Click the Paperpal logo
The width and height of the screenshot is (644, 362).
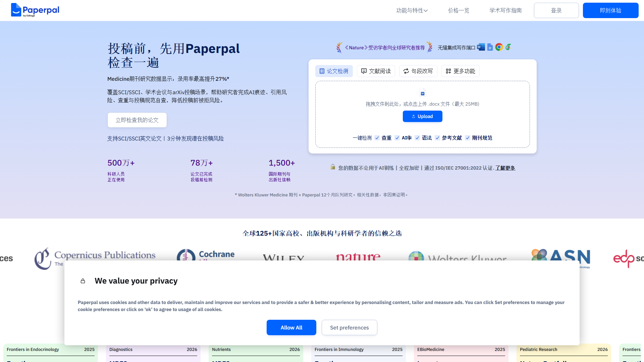(x=35, y=10)
